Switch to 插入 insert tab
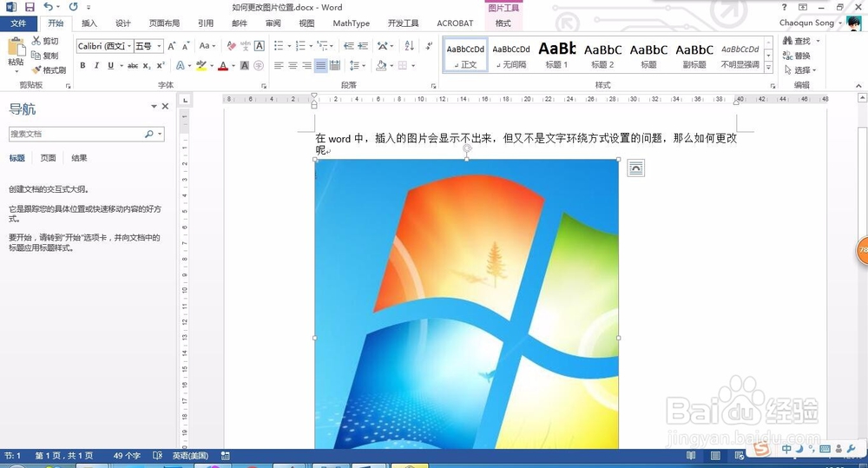868x468 pixels. click(x=89, y=23)
